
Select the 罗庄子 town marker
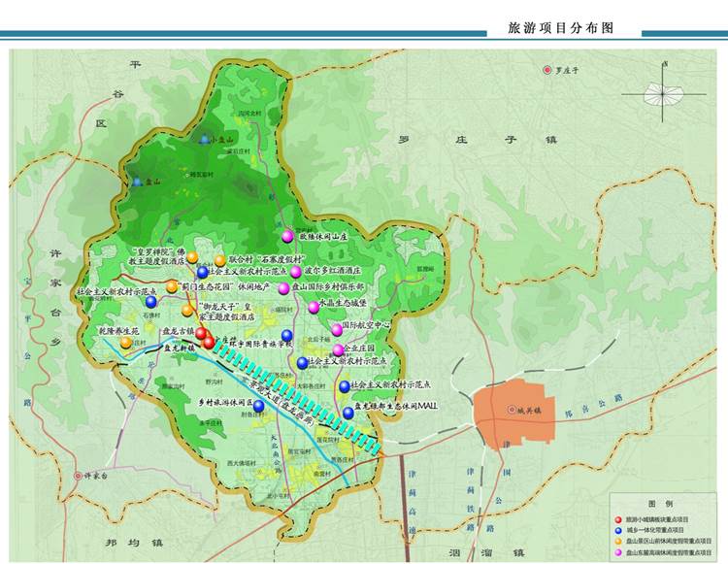tap(549, 71)
